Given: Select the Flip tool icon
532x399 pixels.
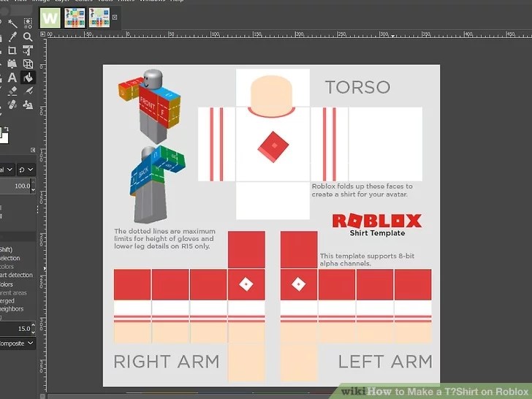Looking at the screenshot, I should pos(12,64).
